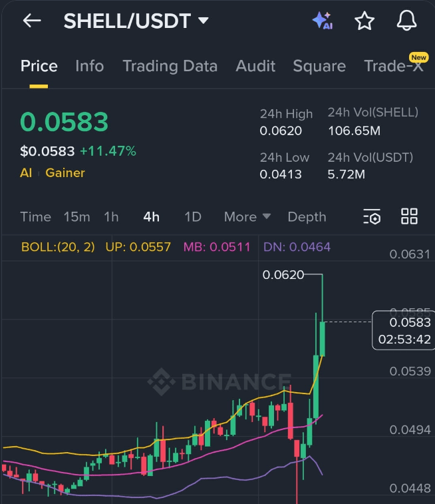Image resolution: width=435 pixels, height=504 pixels.
Task: Select the 4h chart interval
Action: click(x=151, y=217)
